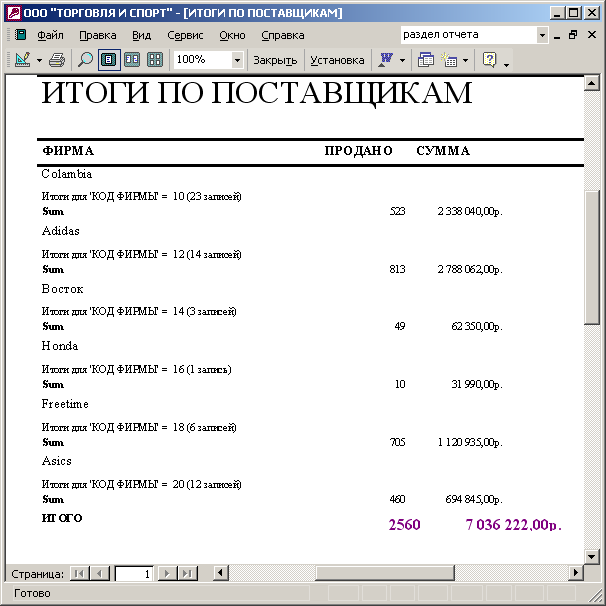Image resolution: width=606 pixels, height=606 pixels.
Task: Click the Установка button
Action: (x=337, y=60)
